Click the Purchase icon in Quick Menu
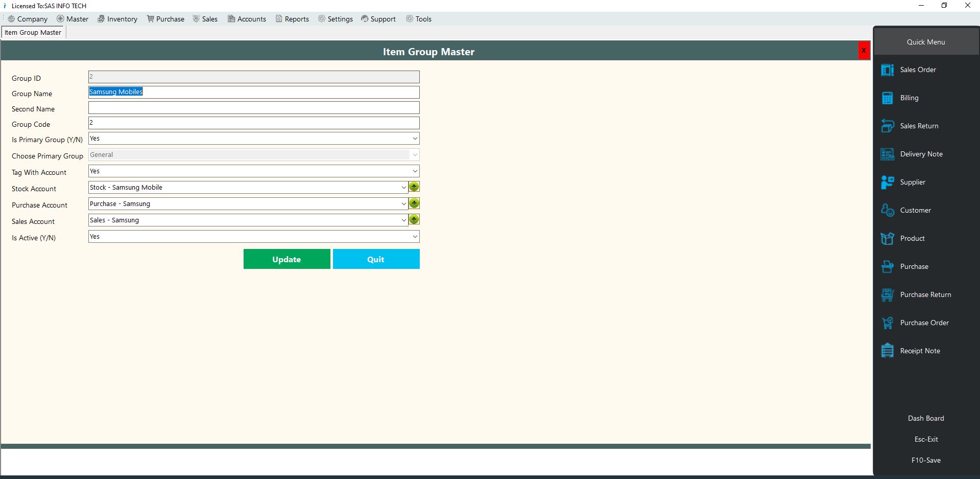980x479 pixels. tap(888, 267)
